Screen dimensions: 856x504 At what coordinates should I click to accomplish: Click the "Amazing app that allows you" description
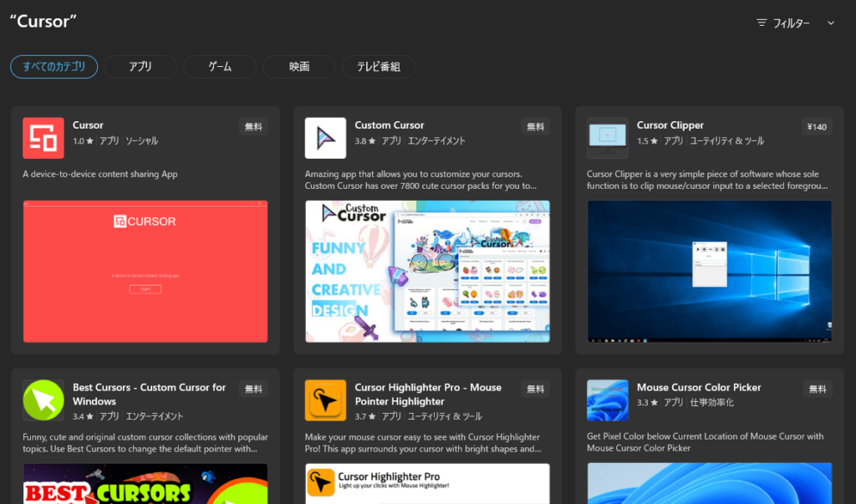(421, 181)
